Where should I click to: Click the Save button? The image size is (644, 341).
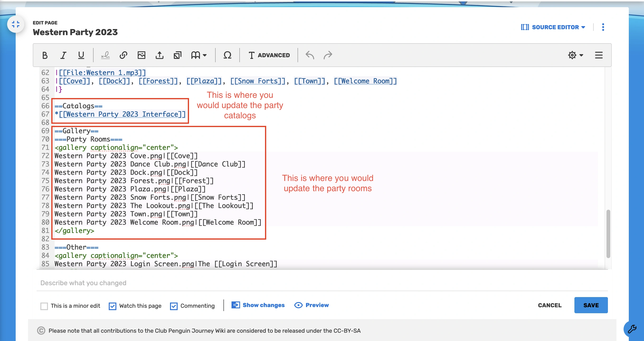click(x=591, y=305)
